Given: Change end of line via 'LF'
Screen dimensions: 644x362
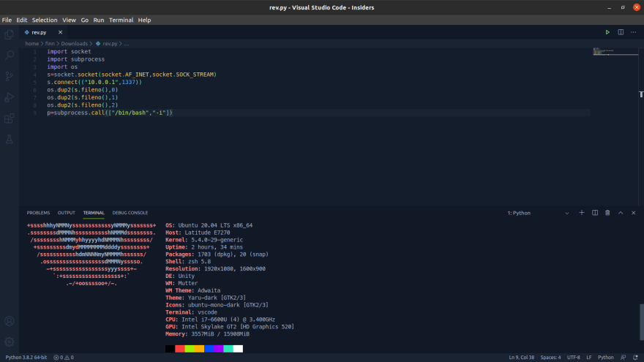Looking at the screenshot, I should tap(589, 358).
